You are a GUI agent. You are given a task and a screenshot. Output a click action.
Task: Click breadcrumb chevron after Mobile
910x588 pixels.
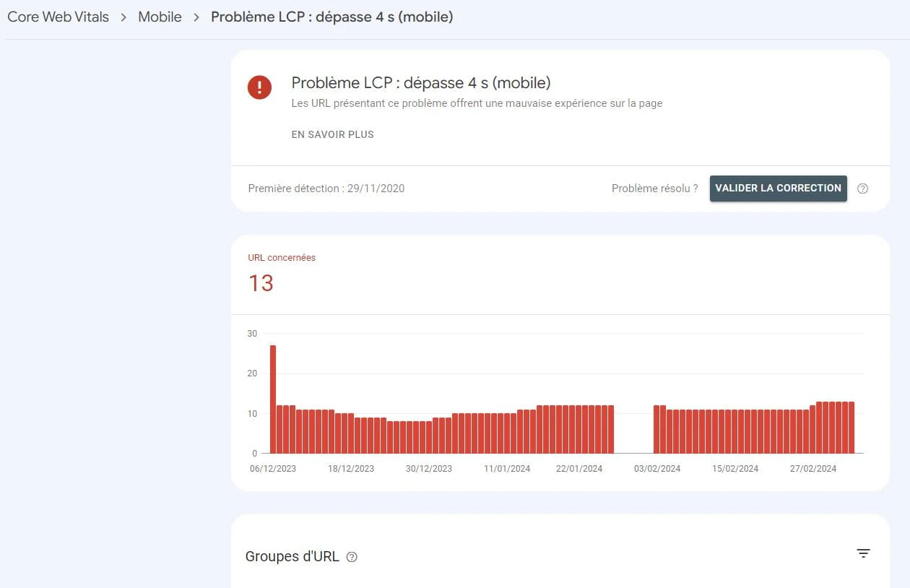click(x=196, y=17)
